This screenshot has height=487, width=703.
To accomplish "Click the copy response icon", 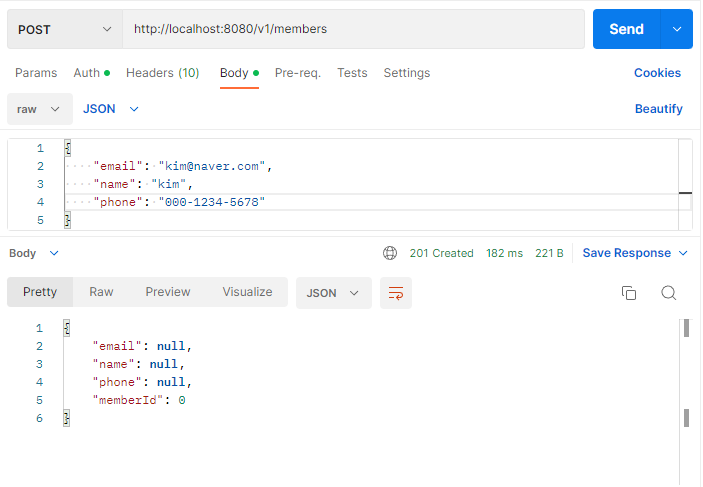I will pyautogui.click(x=629, y=293).
